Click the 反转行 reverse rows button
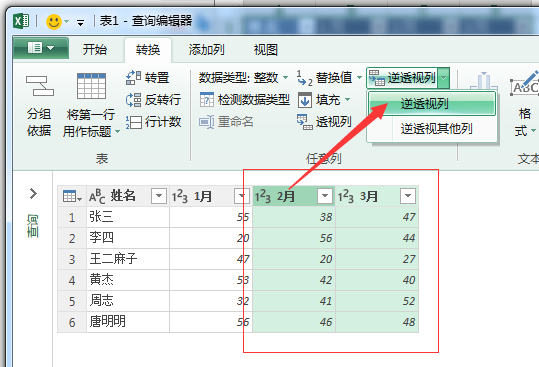 (153, 100)
